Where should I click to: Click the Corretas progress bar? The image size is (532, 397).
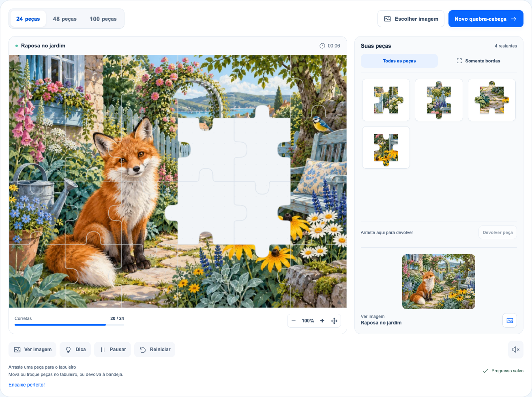69,325
